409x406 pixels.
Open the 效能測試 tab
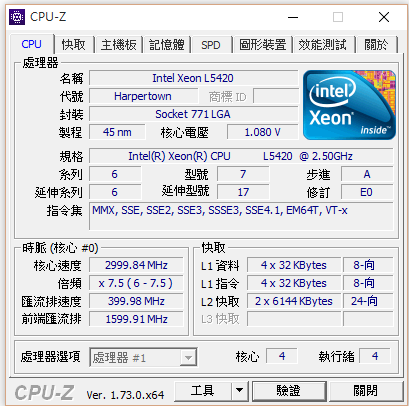(x=322, y=45)
